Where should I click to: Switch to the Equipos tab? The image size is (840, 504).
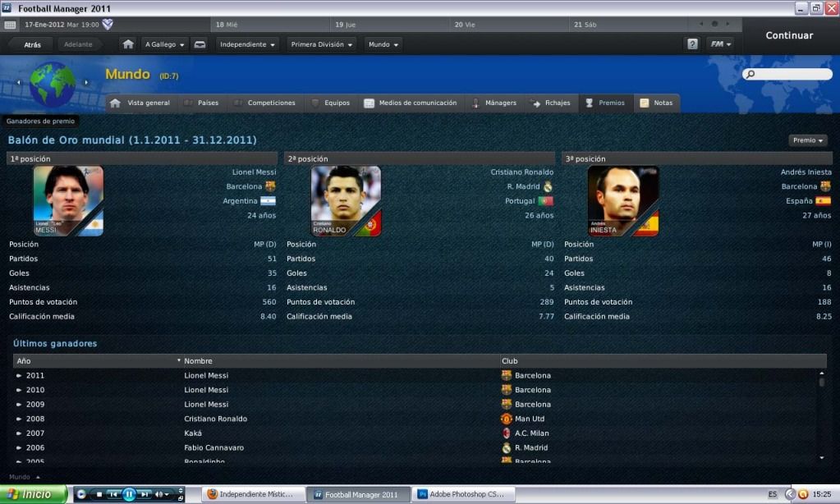331,103
